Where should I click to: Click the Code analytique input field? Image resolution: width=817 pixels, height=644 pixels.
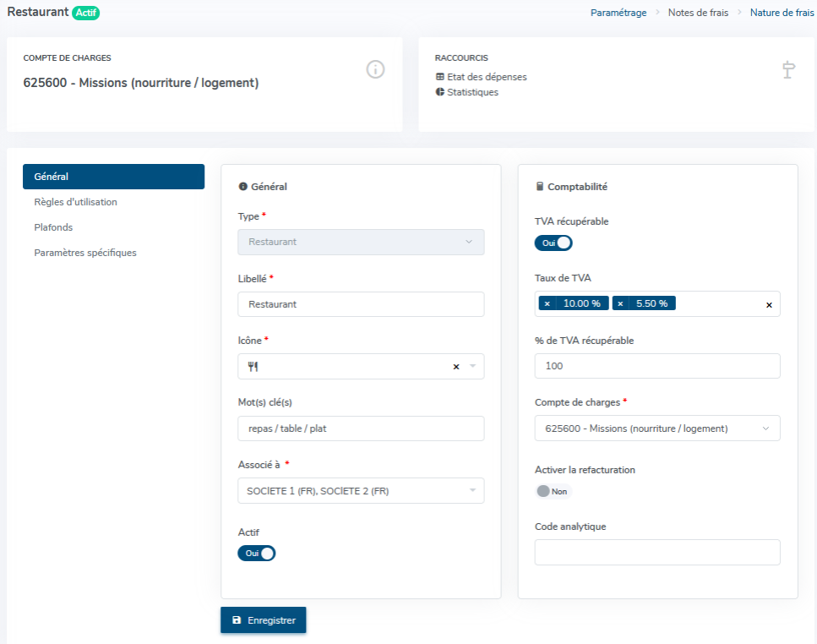(656, 553)
